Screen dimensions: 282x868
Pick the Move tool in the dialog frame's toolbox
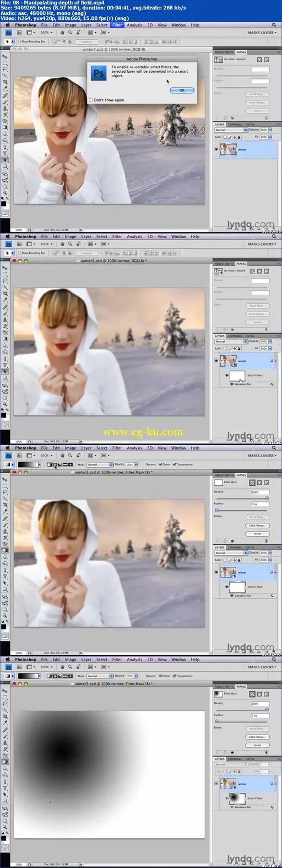[x=4, y=57]
